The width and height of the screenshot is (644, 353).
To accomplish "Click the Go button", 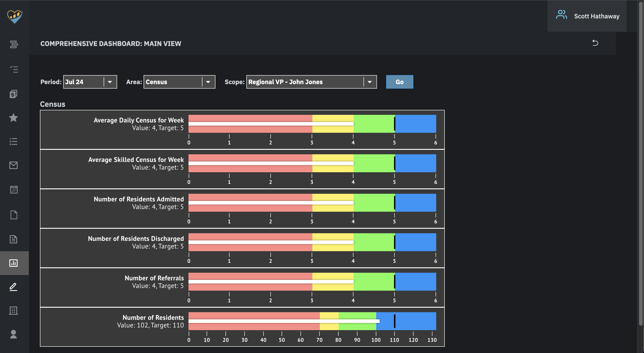I will [x=399, y=82].
